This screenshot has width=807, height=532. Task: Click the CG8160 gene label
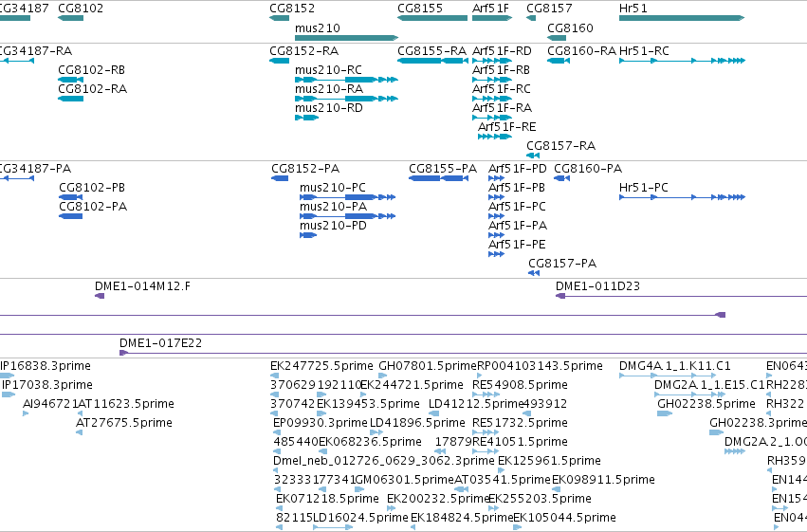(x=570, y=28)
